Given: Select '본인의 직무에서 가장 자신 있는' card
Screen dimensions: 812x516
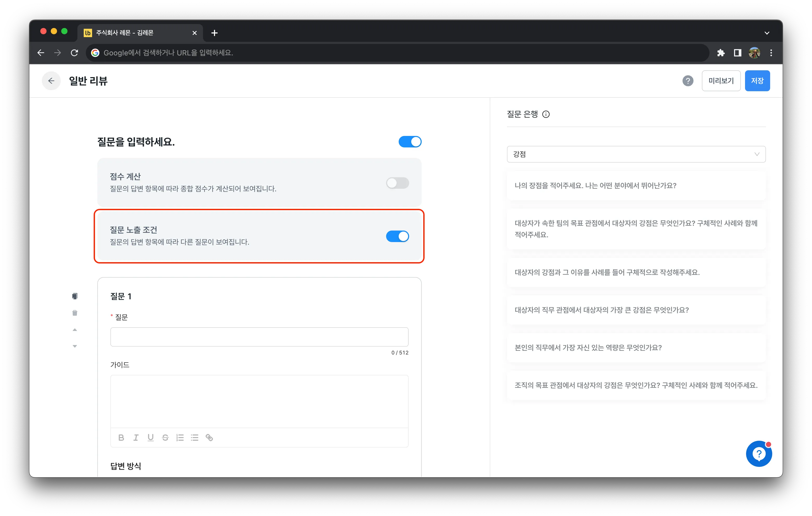Looking at the screenshot, I should [636, 347].
